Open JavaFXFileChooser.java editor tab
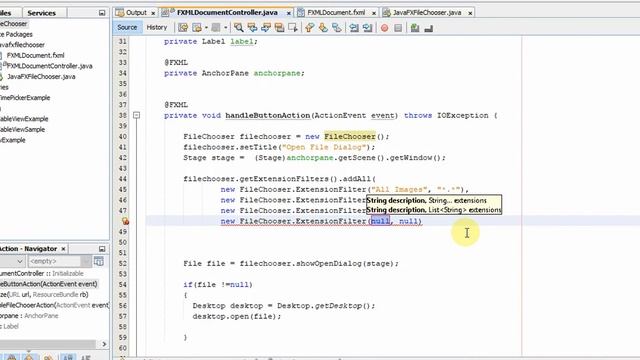This screenshot has width=640, height=360. point(427,13)
